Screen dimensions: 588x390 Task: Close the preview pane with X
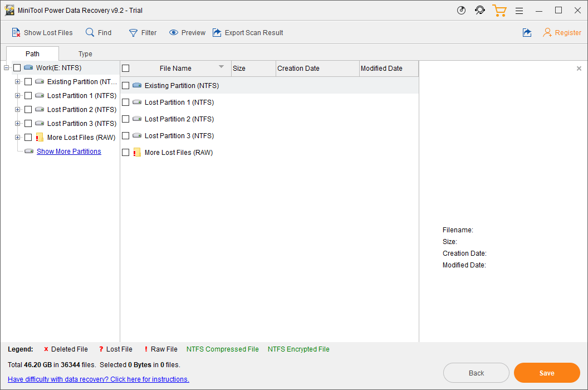(579, 69)
